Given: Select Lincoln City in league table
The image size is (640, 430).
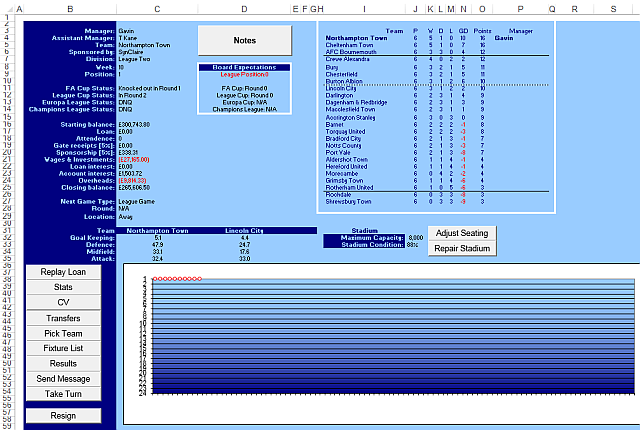Looking at the screenshot, I should click(341, 89).
